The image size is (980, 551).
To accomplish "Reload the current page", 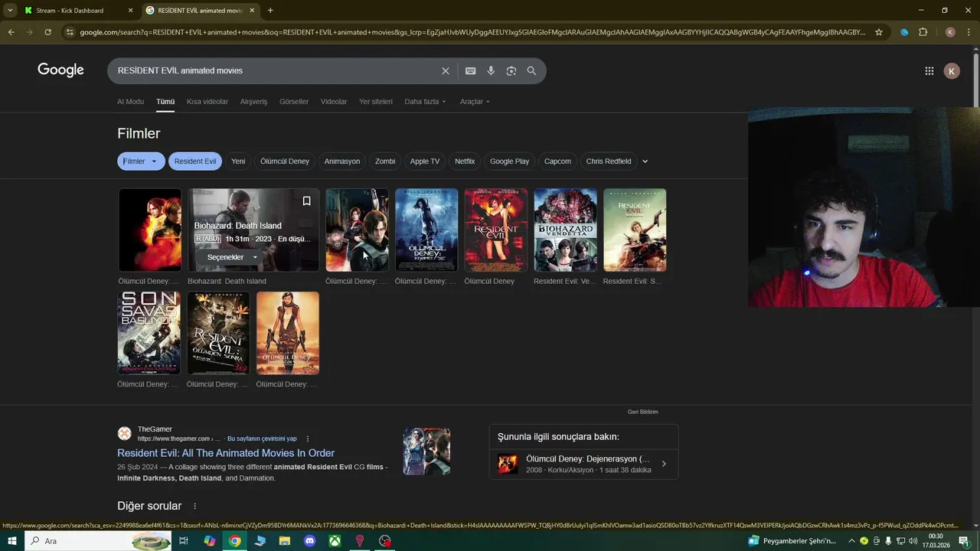I will (x=47, y=32).
